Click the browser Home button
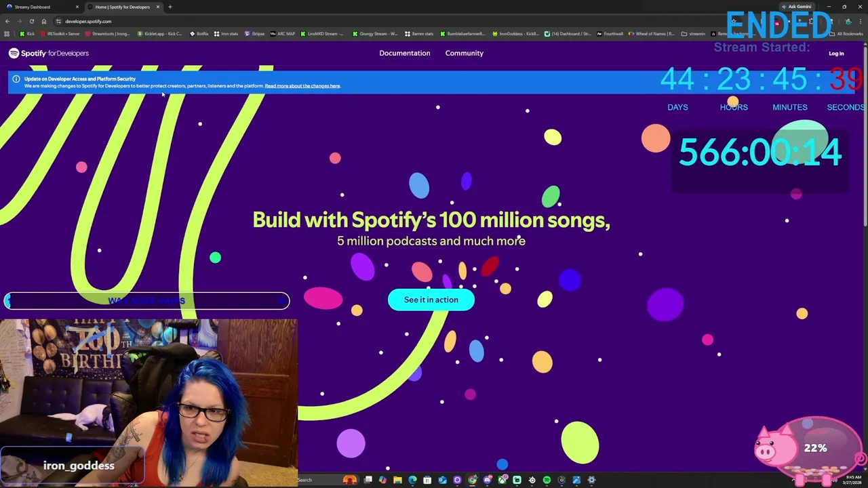 (43, 21)
